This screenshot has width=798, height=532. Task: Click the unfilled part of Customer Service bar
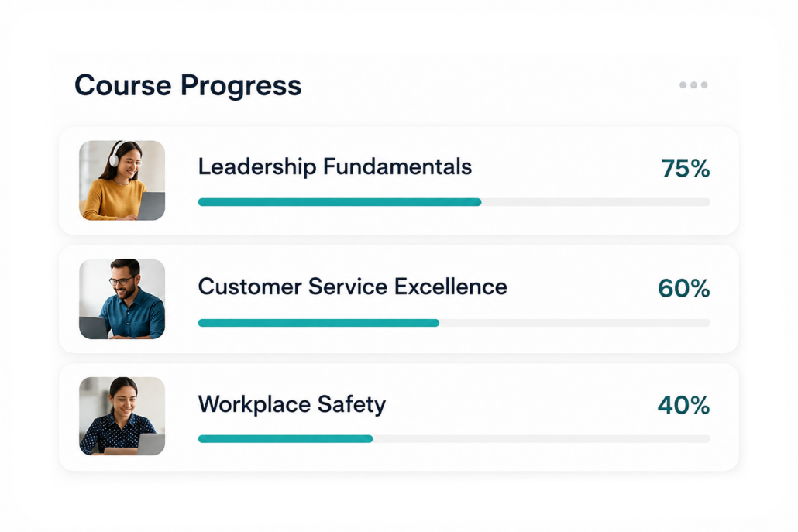[x=575, y=322]
